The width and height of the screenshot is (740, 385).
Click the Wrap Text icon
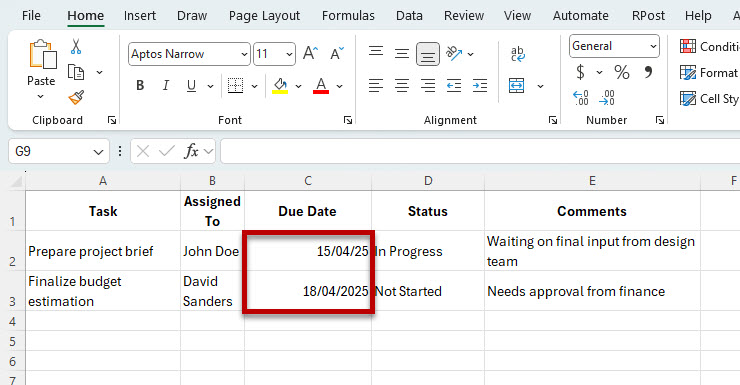(x=518, y=54)
